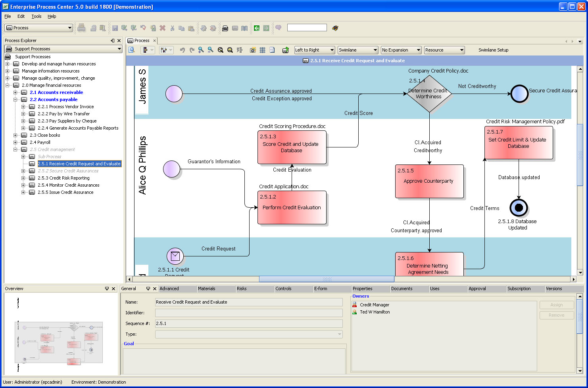Toggle the pin on the Overview panel
This screenshot has height=388, width=588.
tap(108, 288)
